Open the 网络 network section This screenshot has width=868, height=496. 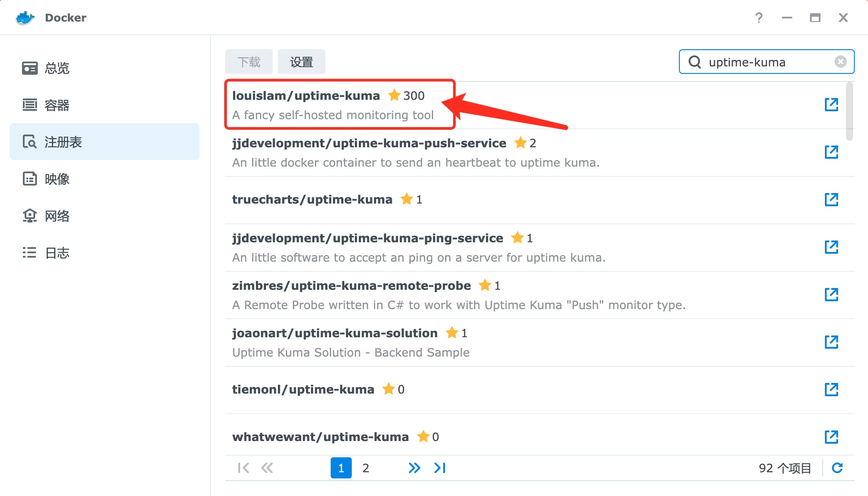coord(105,216)
